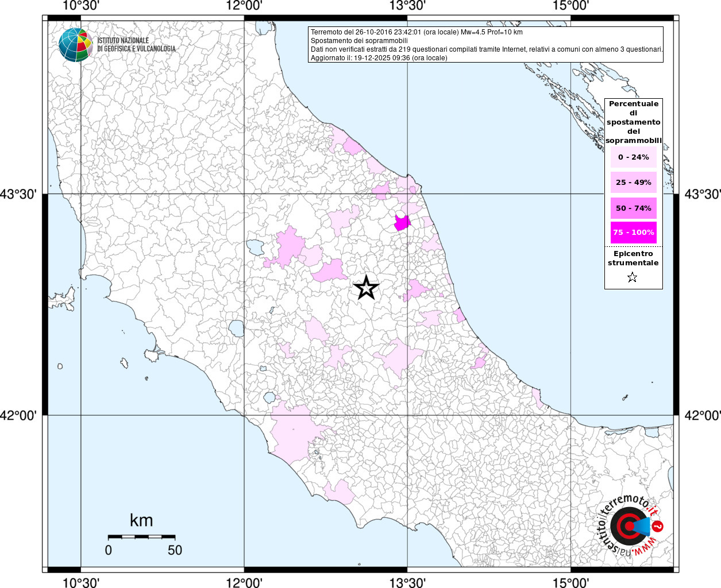This screenshot has height=588, width=721.
Task: Click the epicenter star on the map
Action: click(366, 288)
